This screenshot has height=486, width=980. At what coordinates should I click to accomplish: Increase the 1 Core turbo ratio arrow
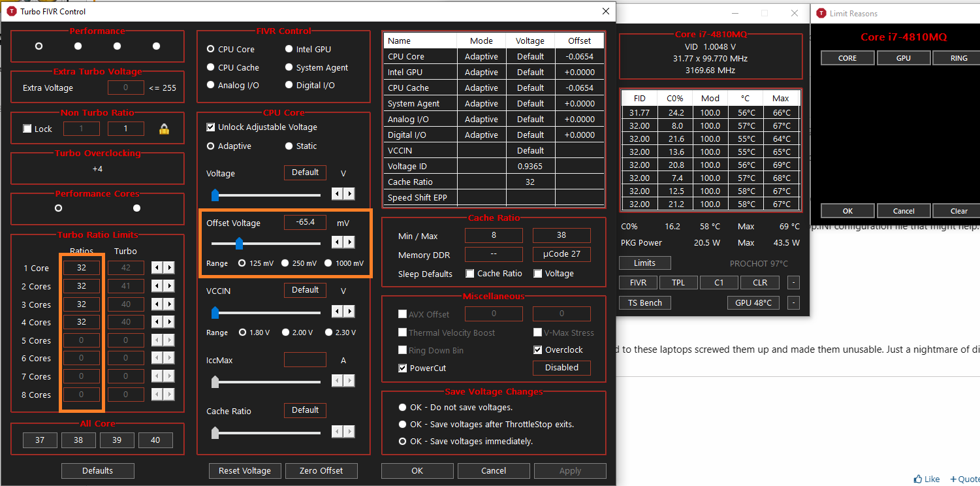tap(169, 268)
